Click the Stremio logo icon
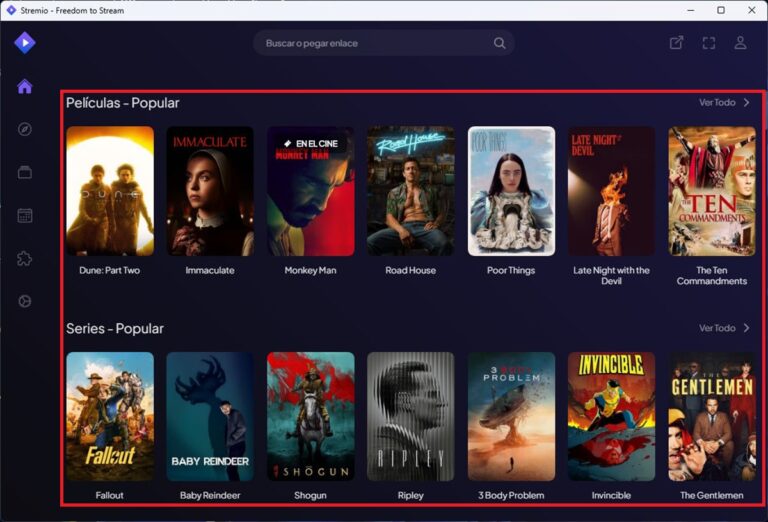 coord(24,43)
